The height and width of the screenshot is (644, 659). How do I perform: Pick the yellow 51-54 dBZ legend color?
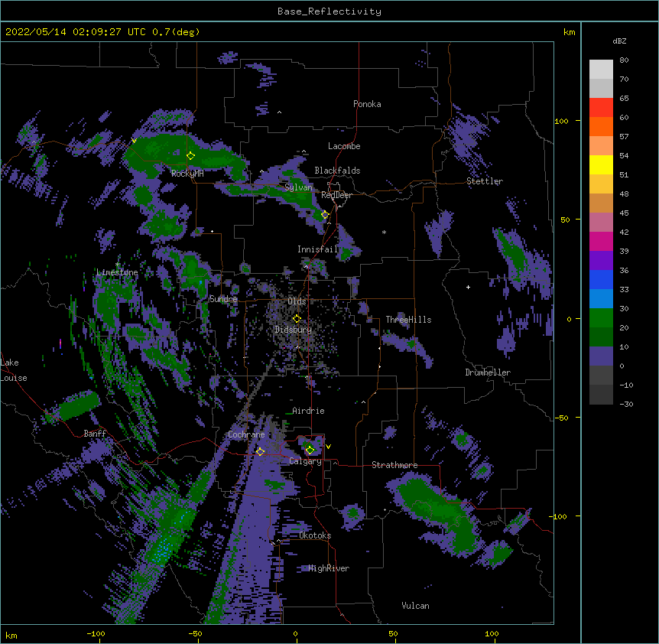coord(601,164)
